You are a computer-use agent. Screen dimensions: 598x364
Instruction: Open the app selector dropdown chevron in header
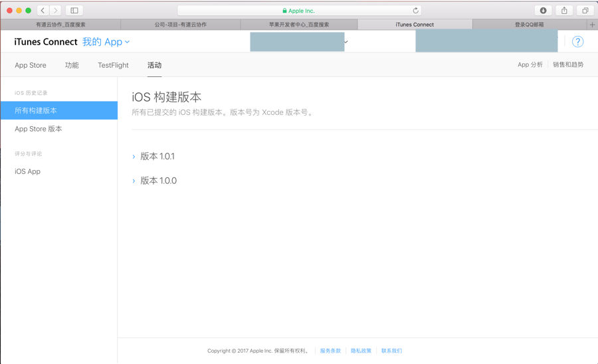tap(346, 42)
